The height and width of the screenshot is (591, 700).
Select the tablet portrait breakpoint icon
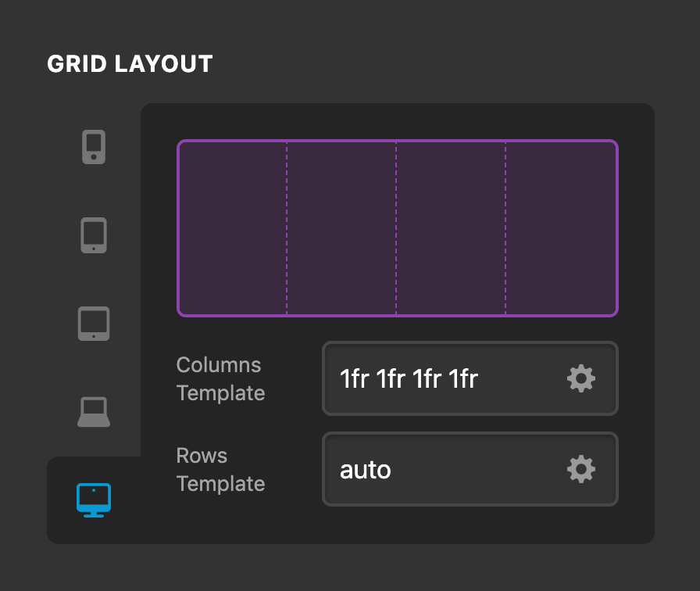[x=94, y=234]
